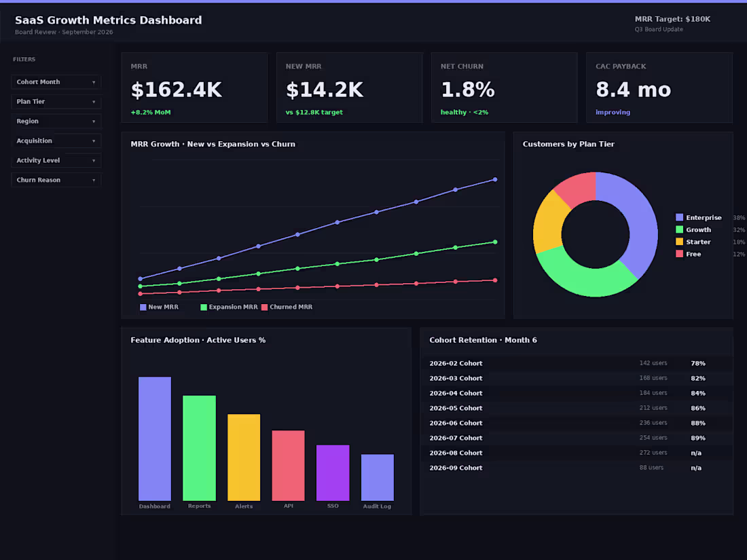Image resolution: width=747 pixels, height=560 pixels.
Task: Click the MRR Target: $180K header text
Action: [672, 19]
